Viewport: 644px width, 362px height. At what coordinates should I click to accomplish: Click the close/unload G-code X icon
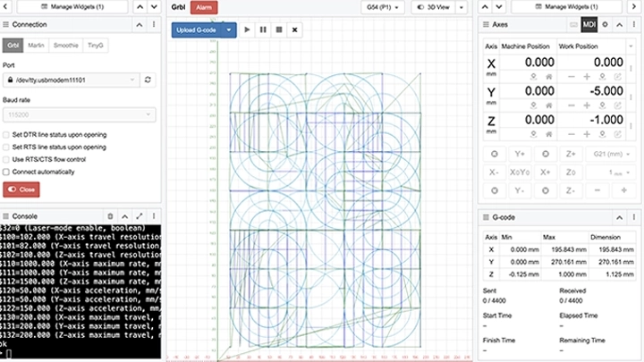click(x=295, y=29)
